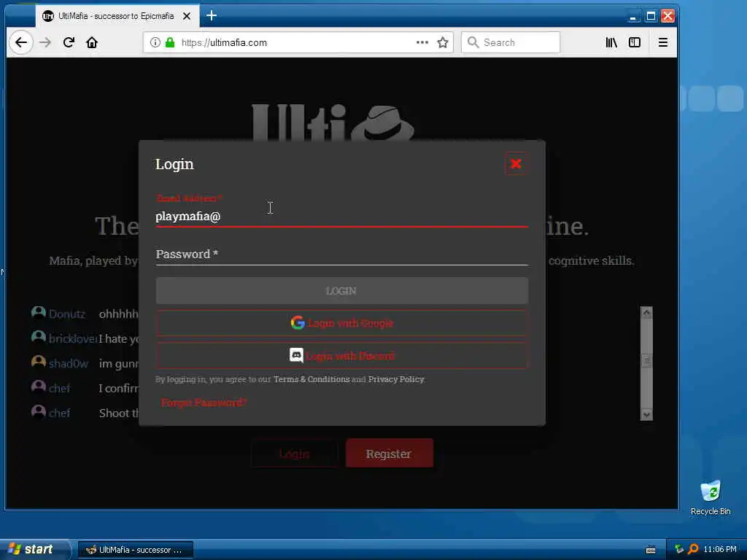Click the Google logo icon
The height and width of the screenshot is (560, 747).
point(298,323)
